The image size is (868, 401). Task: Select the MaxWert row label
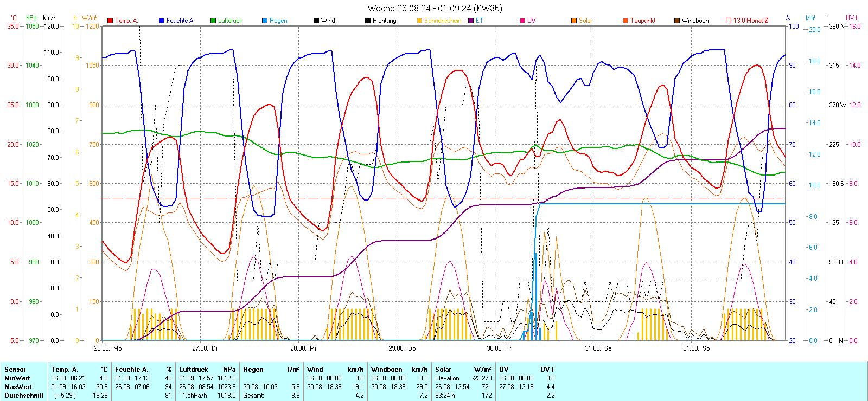tap(18, 387)
